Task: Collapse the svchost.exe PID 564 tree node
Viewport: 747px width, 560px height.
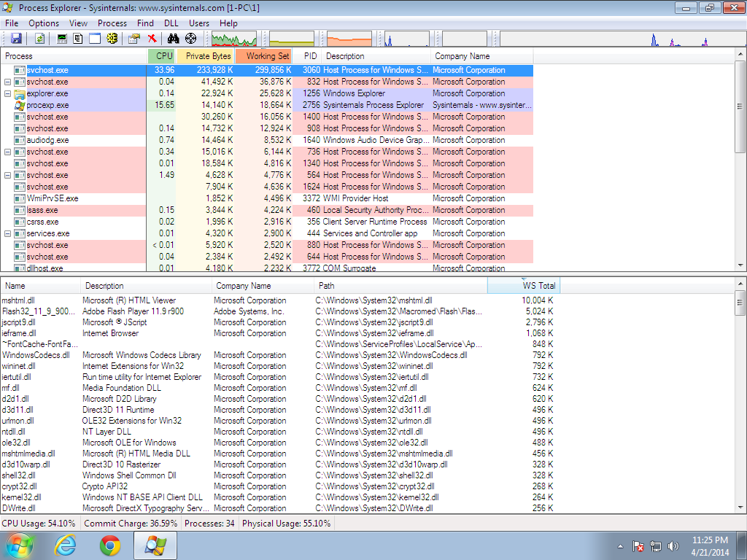Action: point(7,175)
